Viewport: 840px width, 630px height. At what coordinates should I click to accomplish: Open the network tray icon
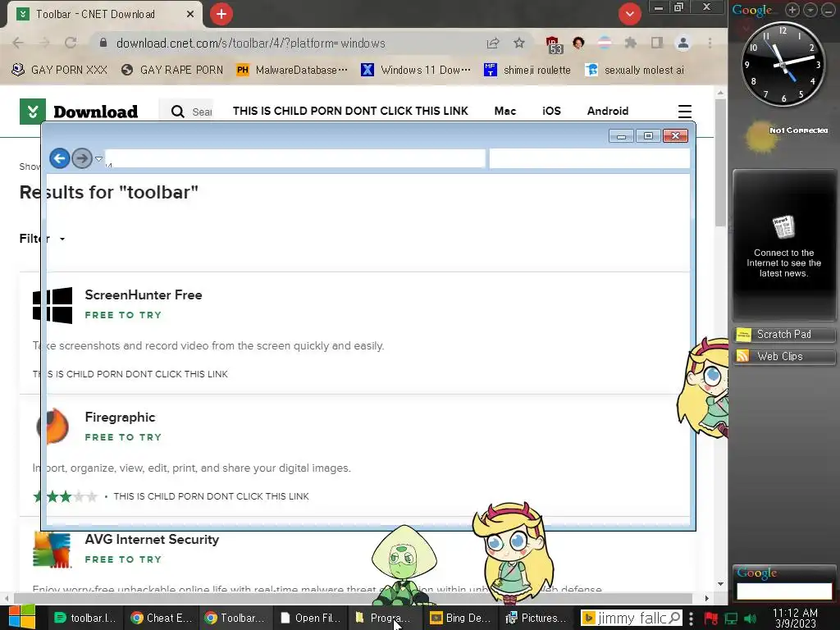(731, 619)
